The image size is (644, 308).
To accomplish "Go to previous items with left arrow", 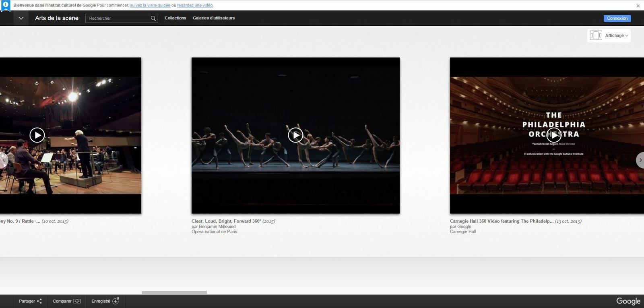I will (3, 160).
